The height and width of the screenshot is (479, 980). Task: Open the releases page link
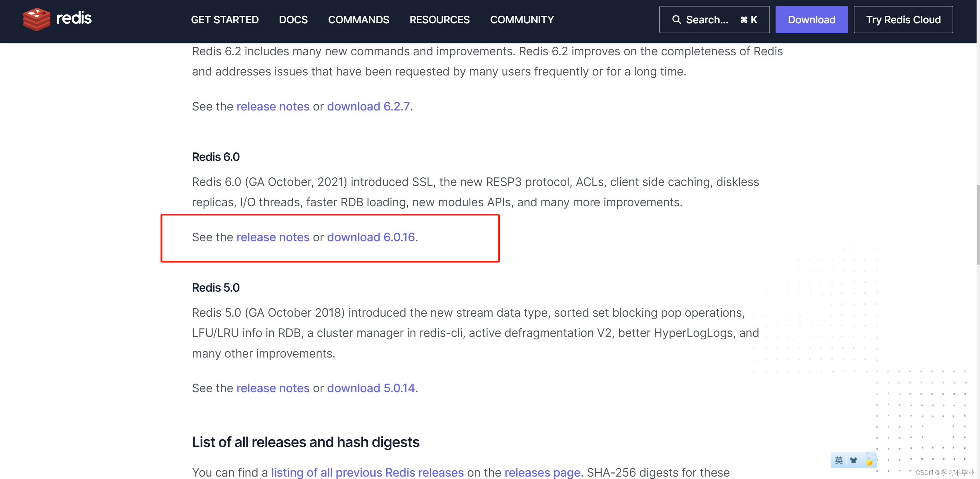[x=543, y=472]
